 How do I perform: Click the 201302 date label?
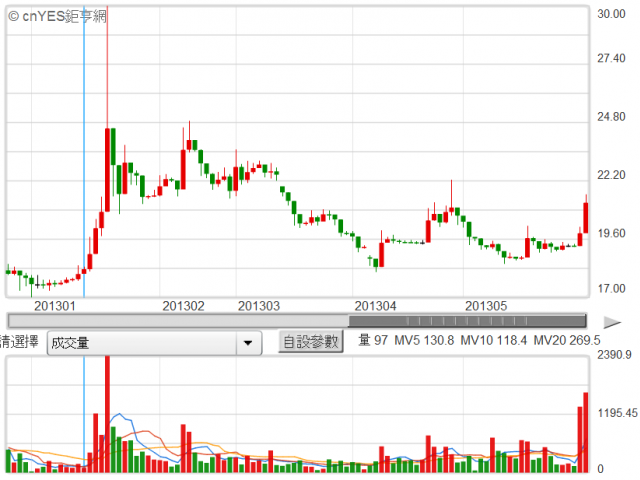coord(183,306)
